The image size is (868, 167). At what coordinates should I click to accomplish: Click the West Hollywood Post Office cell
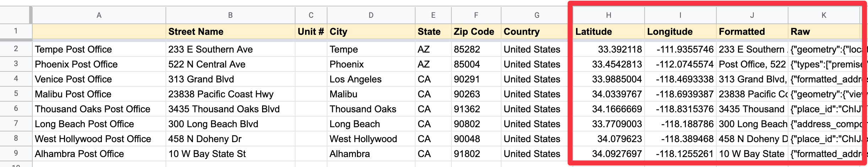tap(99, 139)
